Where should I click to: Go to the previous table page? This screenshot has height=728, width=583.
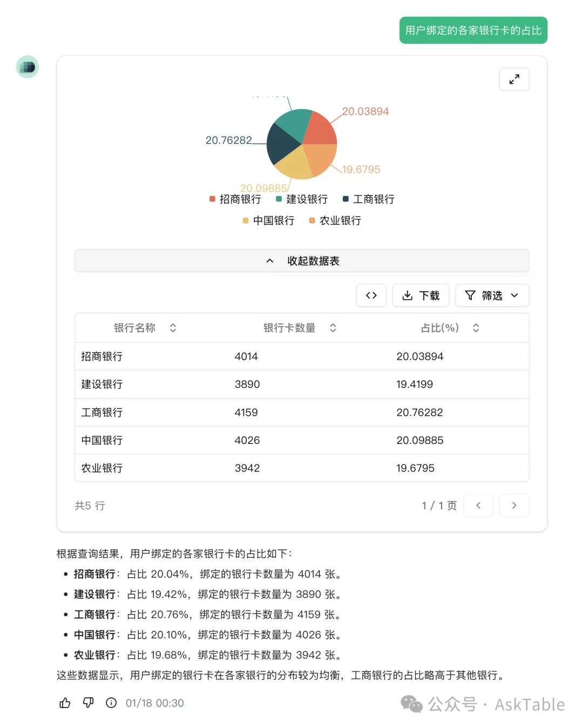click(x=478, y=505)
